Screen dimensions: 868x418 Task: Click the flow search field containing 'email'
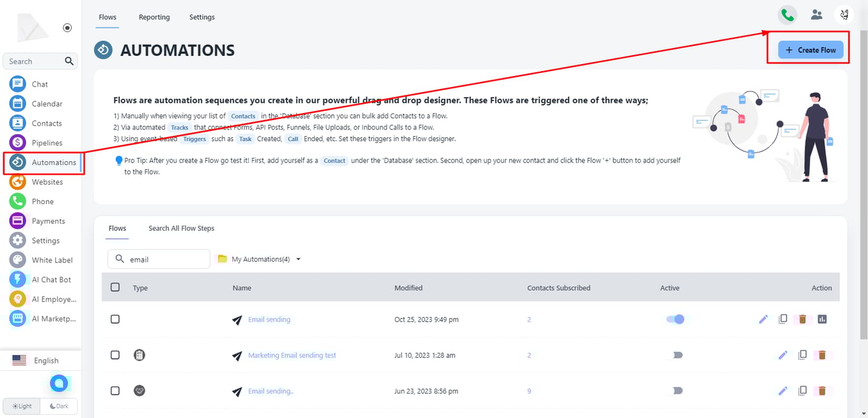(165, 259)
